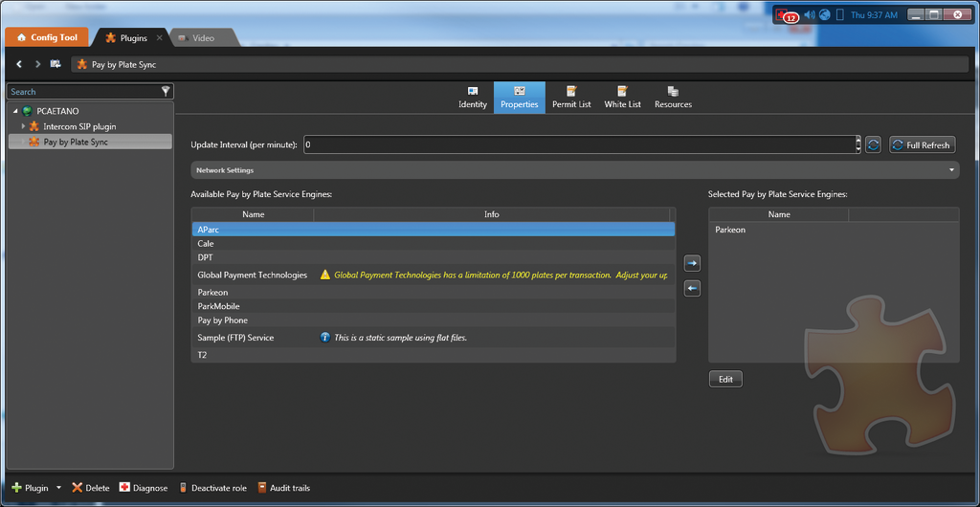Open the Resources tab

tap(673, 98)
